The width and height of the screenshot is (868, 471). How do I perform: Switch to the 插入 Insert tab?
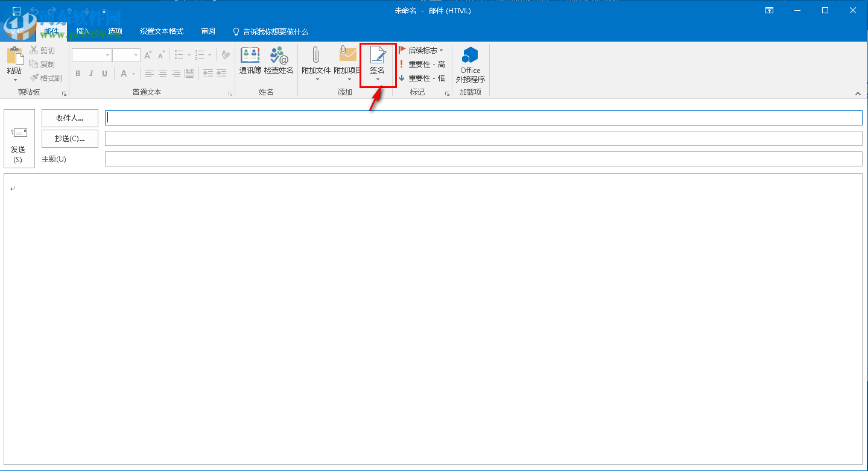(83, 31)
